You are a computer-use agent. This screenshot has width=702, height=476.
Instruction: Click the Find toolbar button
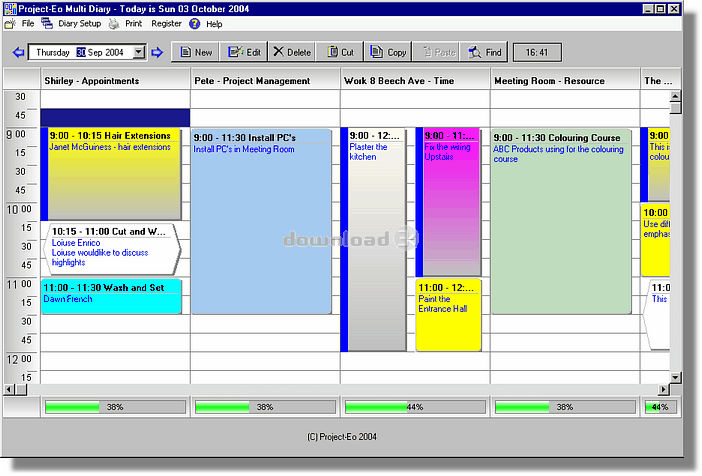(485, 52)
